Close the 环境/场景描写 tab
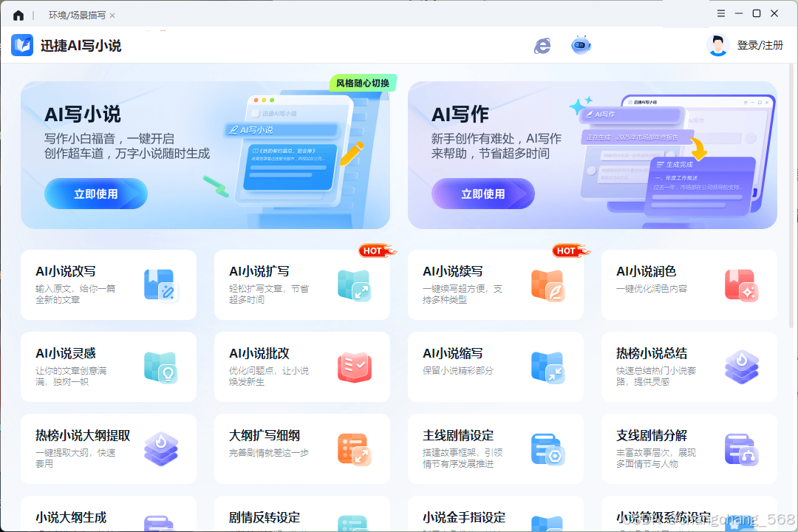The width and height of the screenshot is (798, 532). coord(112,16)
